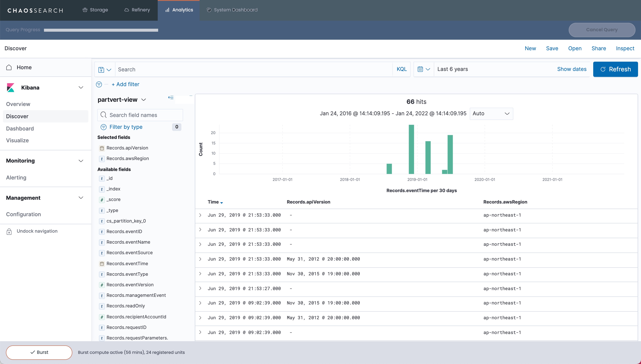Click the Show dates link

tap(572, 69)
